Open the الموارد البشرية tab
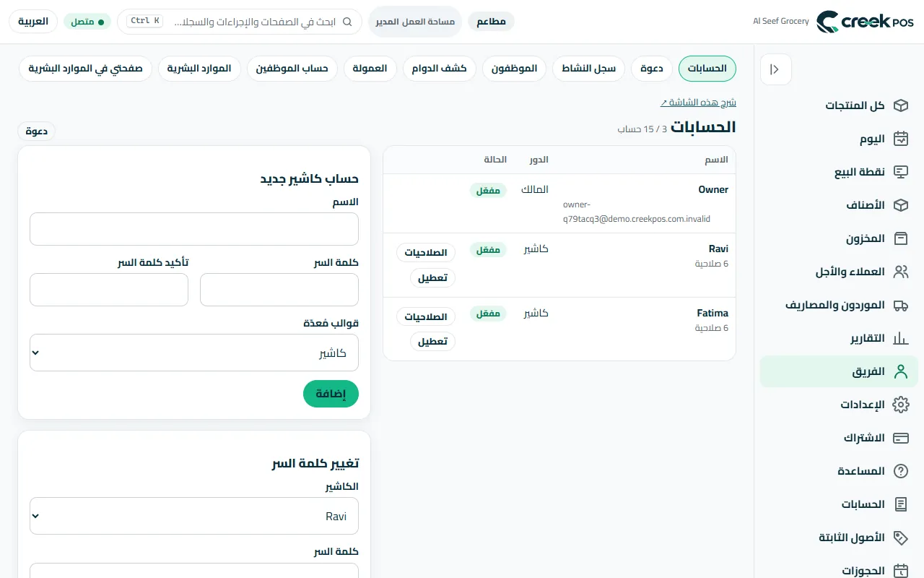924x578 pixels. point(199,69)
